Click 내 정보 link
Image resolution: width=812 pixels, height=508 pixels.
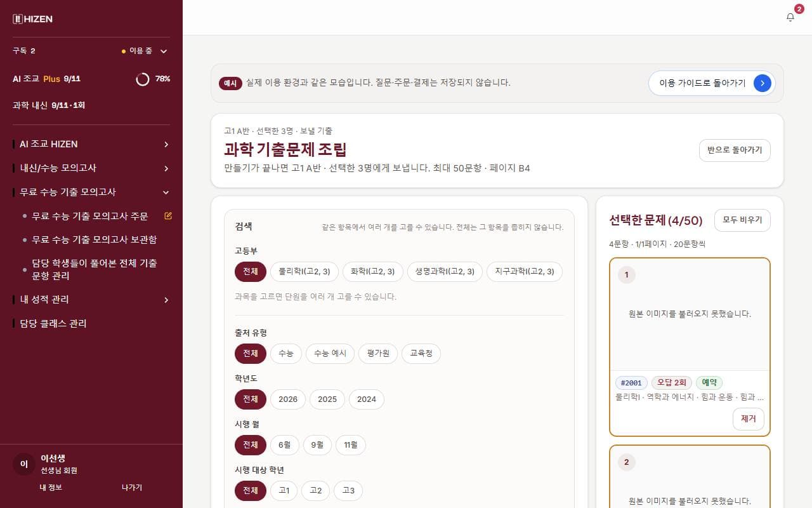coord(51,488)
